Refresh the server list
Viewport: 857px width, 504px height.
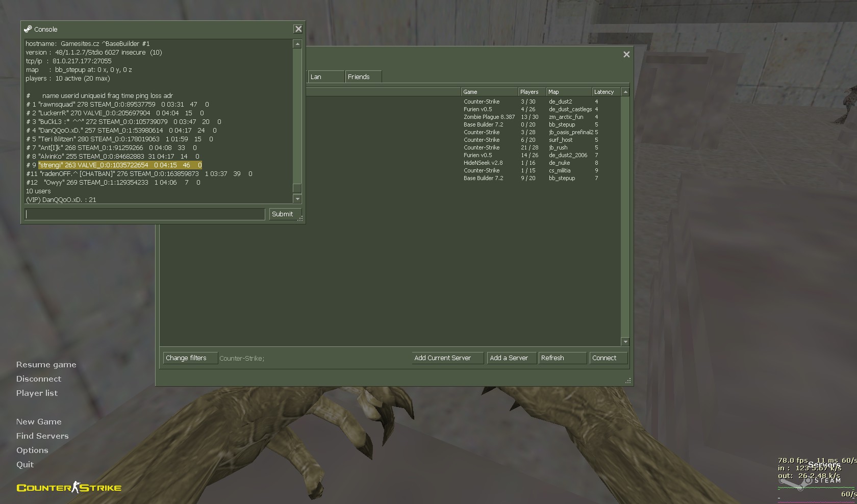pos(563,358)
